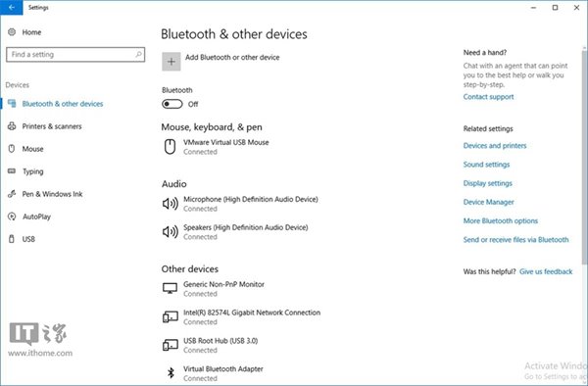
Task: Select the VMware Virtual USB Mouse icon
Action: pos(170,147)
